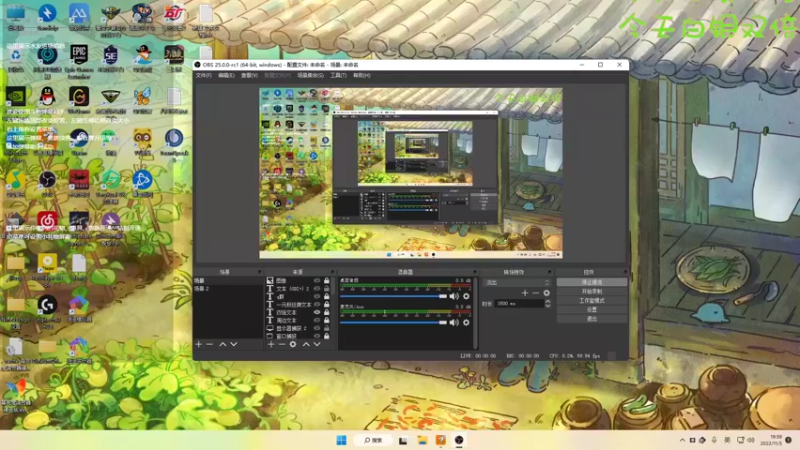The height and width of the screenshot is (450, 800).
Task: Click the 开始录制 button
Action: (592, 291)
